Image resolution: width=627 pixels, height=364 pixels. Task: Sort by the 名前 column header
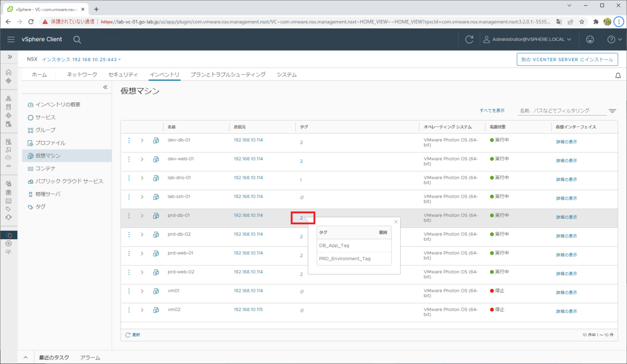pos(172,127)
